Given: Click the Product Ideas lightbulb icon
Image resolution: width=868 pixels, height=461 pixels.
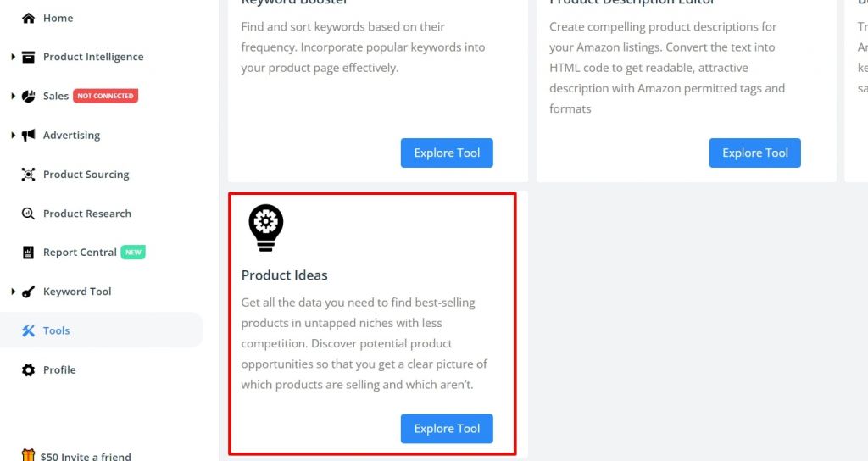Looking at the screenshot, I should click(x=265, y=227).
